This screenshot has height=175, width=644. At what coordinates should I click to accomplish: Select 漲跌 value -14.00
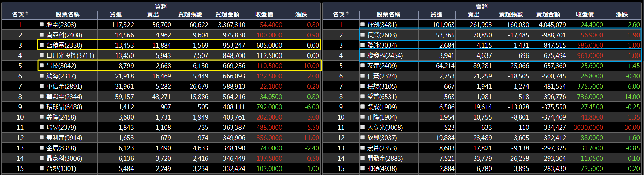click(631, 97)
